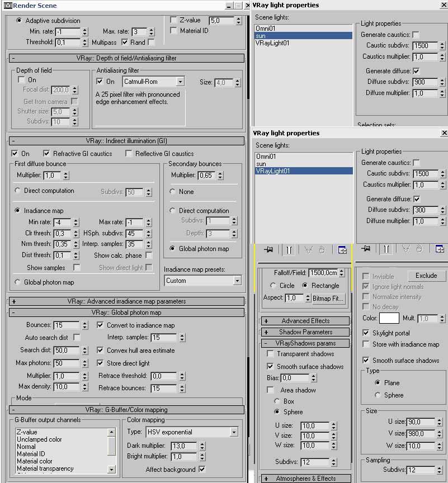Adjust the HSph. subdivs spinner
448x483 pixels.
[x=149, y=234]
